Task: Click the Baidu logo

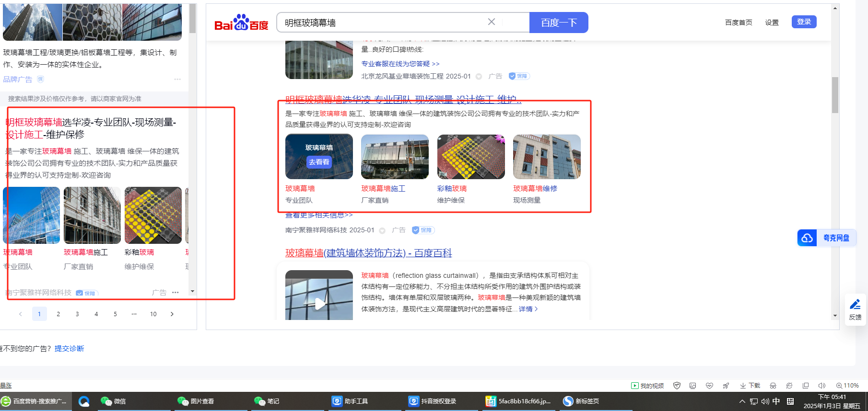Action: (241, 23)
